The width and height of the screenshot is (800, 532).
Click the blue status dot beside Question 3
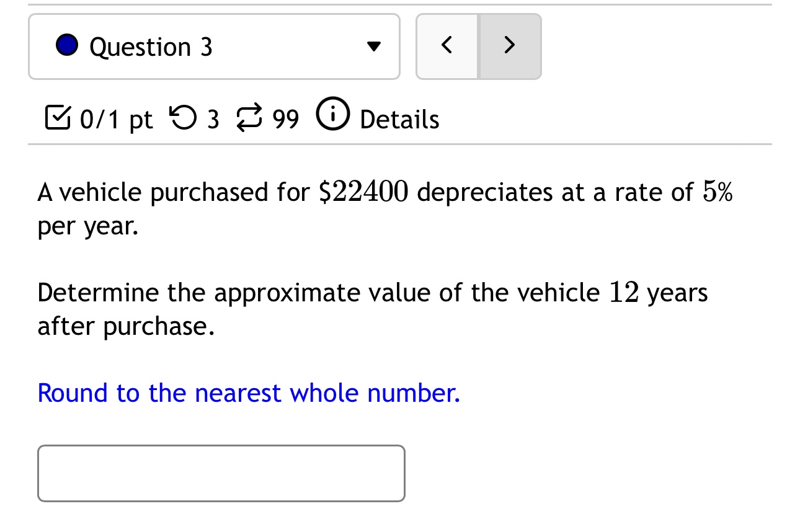pyautogui.click(x=67, y=46)
